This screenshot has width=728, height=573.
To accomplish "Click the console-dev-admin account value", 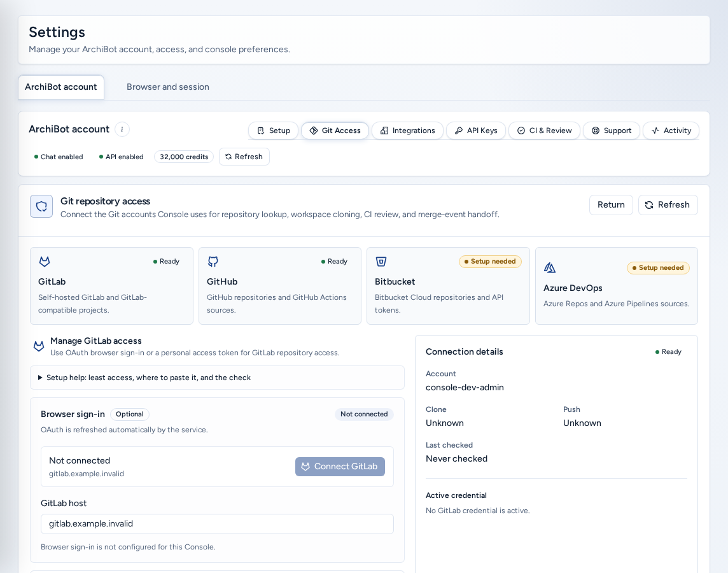I will [465, 387].
